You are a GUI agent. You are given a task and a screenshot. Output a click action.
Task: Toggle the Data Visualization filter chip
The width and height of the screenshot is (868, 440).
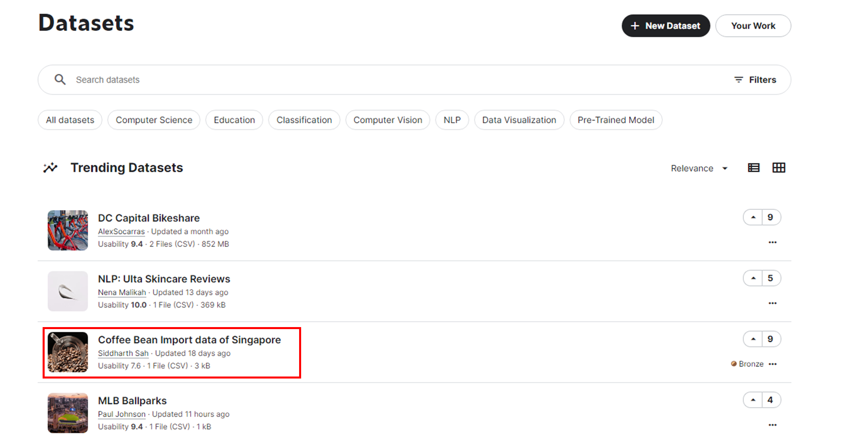point(519,120)
